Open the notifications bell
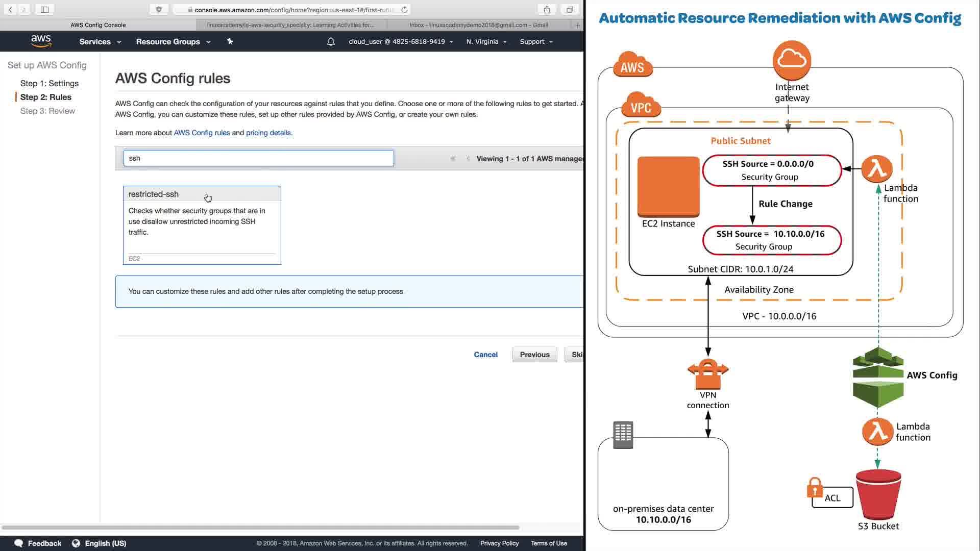The image size is (980, 551). pyautogui.click(x=331, y=42)
